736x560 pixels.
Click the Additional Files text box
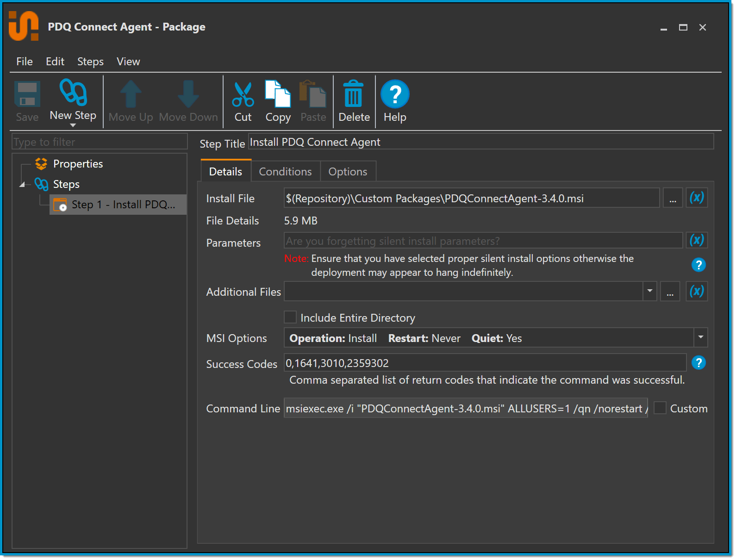463,291
